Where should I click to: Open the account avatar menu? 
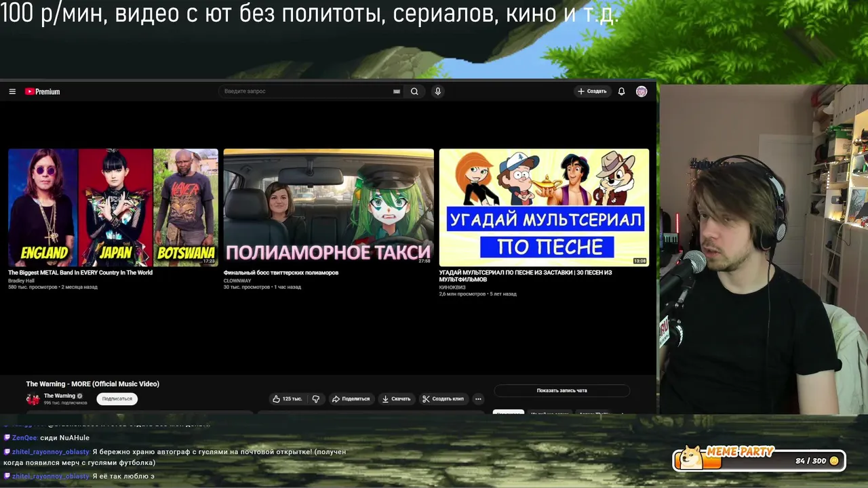point(642,91)
